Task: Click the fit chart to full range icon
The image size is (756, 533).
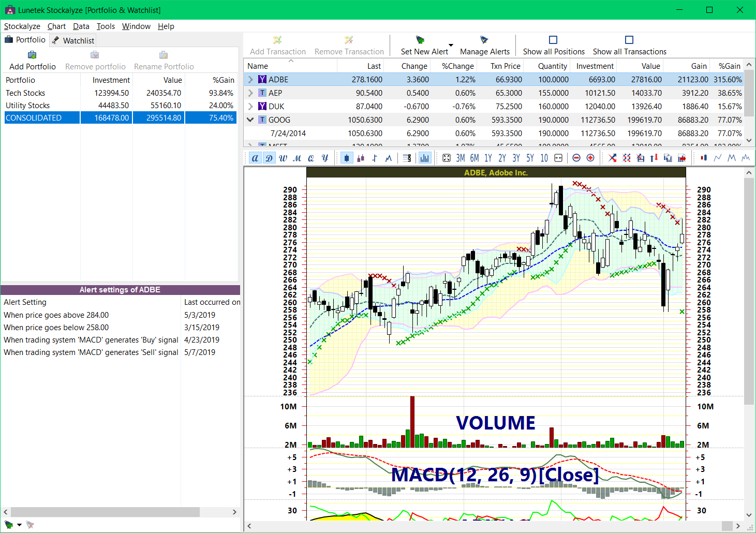Action: (447, 158)
